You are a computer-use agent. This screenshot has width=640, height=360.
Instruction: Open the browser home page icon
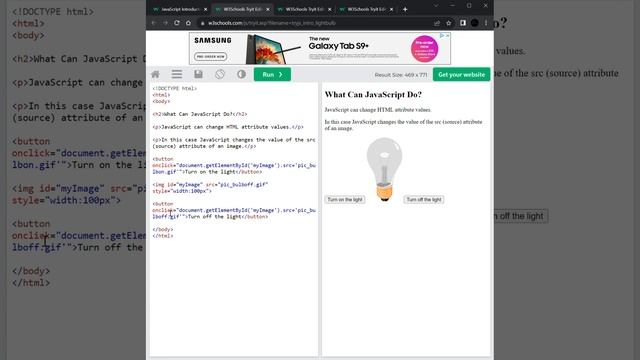click(188, 23)
